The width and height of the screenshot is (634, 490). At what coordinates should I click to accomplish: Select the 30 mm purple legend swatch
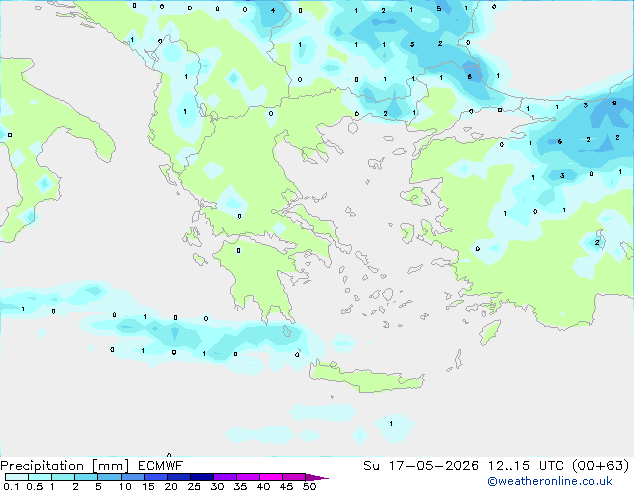click(224, 477)
